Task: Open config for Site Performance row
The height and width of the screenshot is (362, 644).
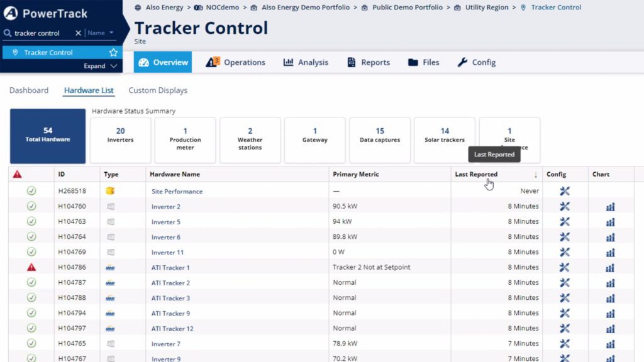Action: click(x=565, y=191)
